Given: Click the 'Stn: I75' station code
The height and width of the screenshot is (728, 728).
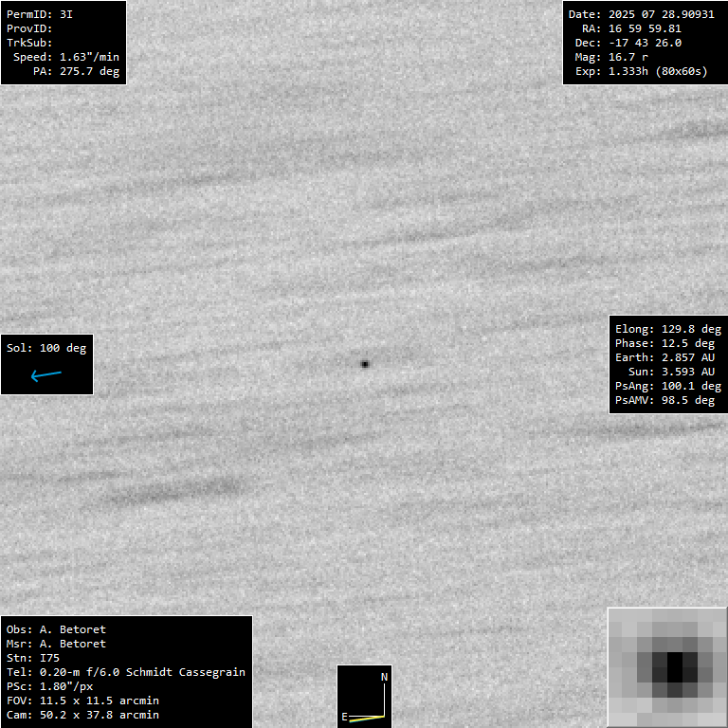Looking at the screenshot, I should tap(33, 658).
